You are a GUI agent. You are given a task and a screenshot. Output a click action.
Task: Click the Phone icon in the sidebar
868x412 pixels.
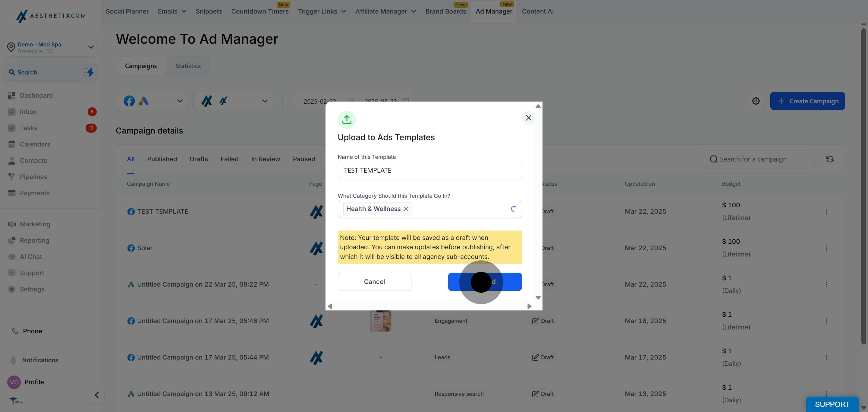pyautogui.click(x=15, y=331)
